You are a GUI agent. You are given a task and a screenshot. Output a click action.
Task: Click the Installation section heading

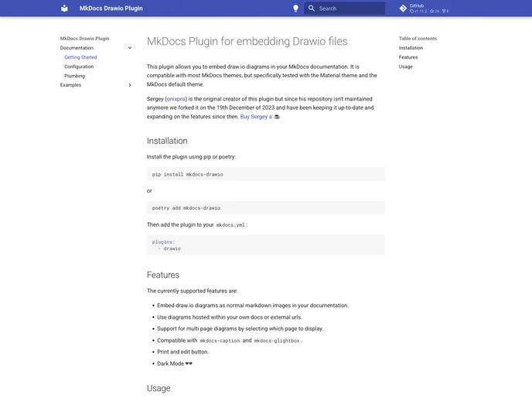(x=167, y=141)
